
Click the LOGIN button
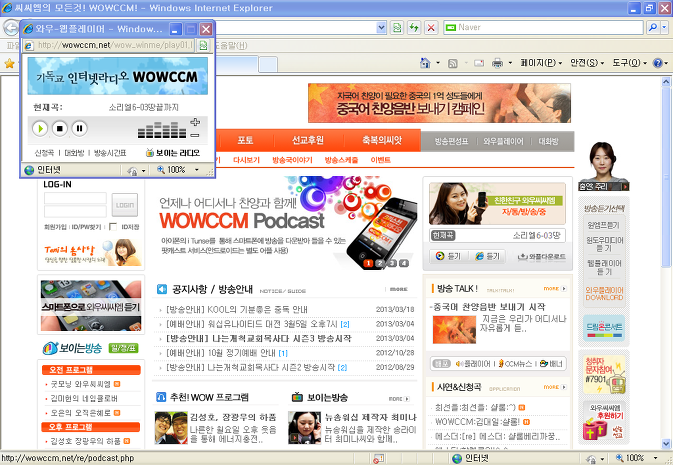click(125, 205)
